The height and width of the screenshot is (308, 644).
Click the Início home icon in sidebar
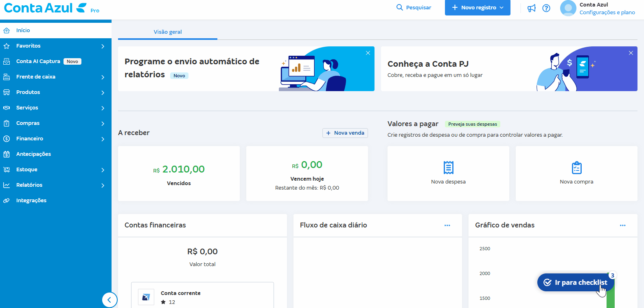(7, 31)
